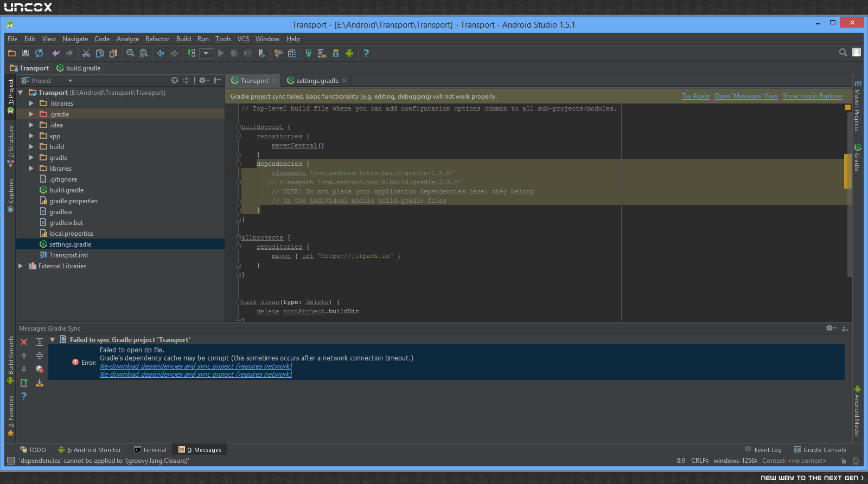Open Android Device Monitor icon
The width and height of the screenshot is (868, 484).
[x=349, y=53]
